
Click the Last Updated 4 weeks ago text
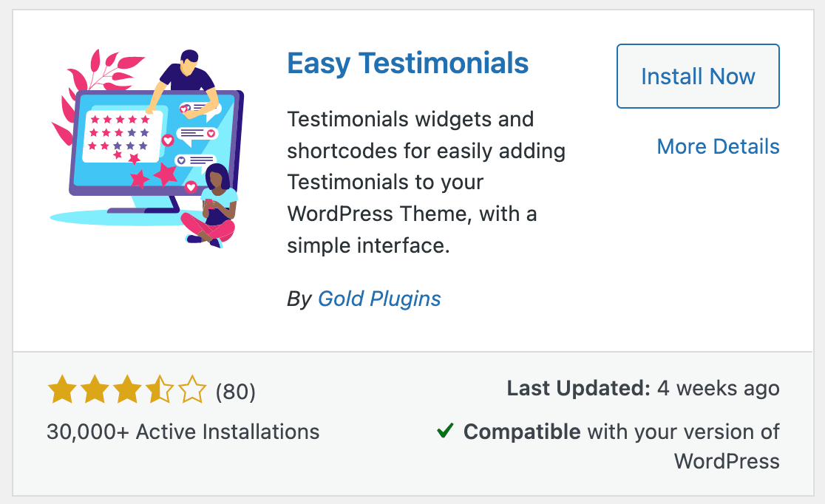click(x=643, y=388)
